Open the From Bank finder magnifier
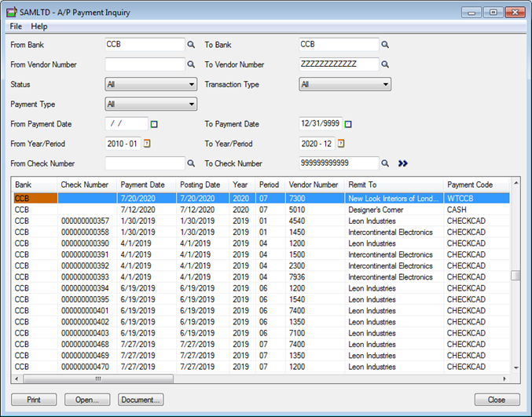Image resolution: width=532 pixels, height=417 pixels. pos(191,45)
